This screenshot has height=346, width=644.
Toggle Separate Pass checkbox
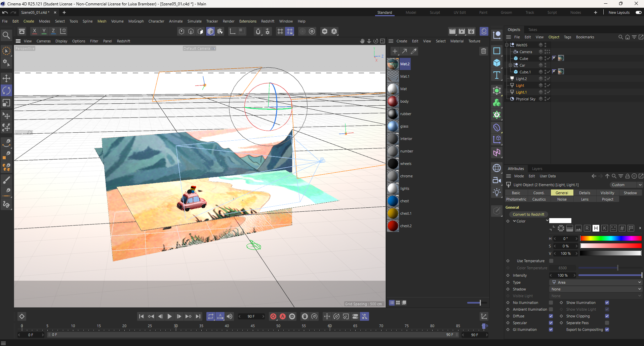pos(607,323)
